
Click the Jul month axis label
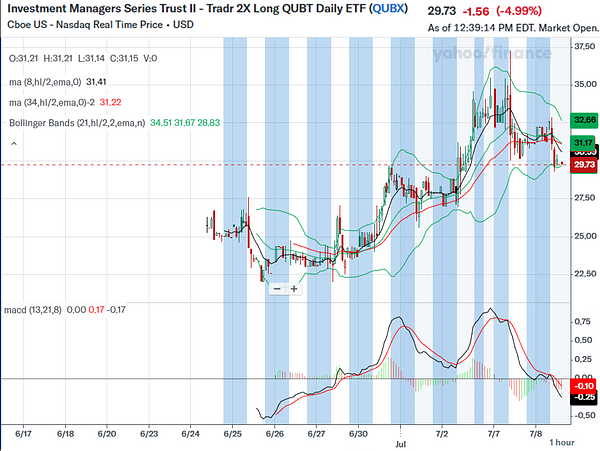click(x=401, y=444)
